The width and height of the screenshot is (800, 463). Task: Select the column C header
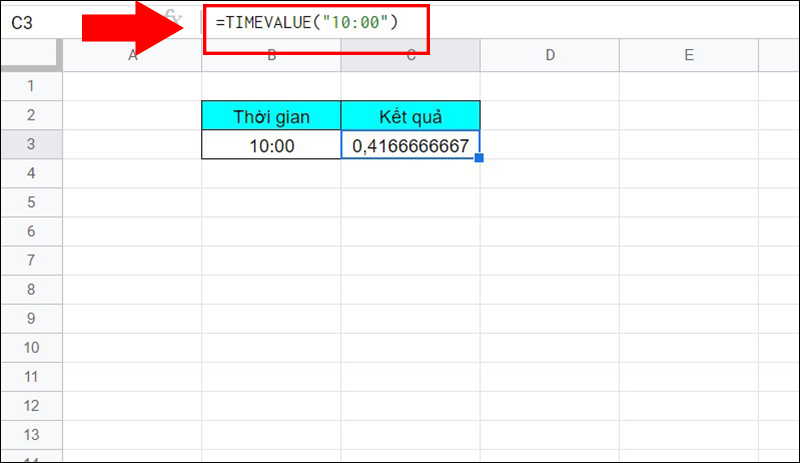point(410,56)
